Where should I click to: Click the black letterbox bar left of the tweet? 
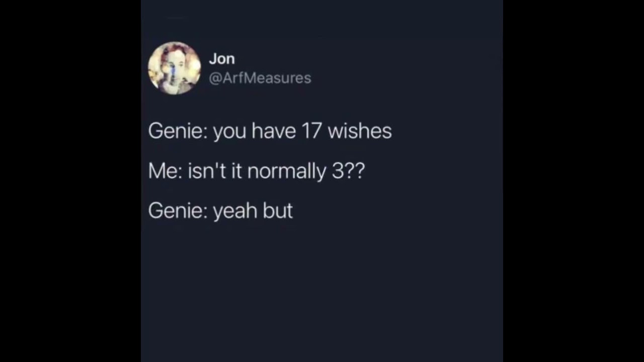[x=70, y=181]
